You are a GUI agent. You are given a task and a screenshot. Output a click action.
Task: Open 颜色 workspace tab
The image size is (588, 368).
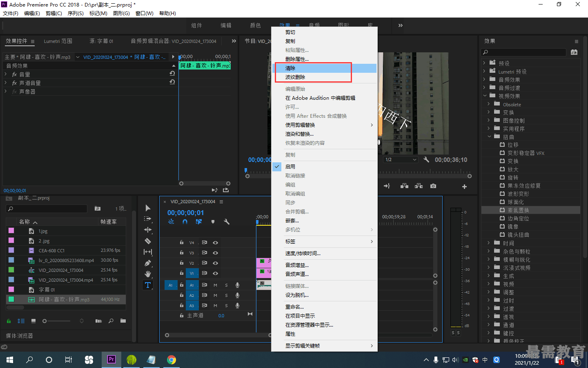tap(256, 25)
